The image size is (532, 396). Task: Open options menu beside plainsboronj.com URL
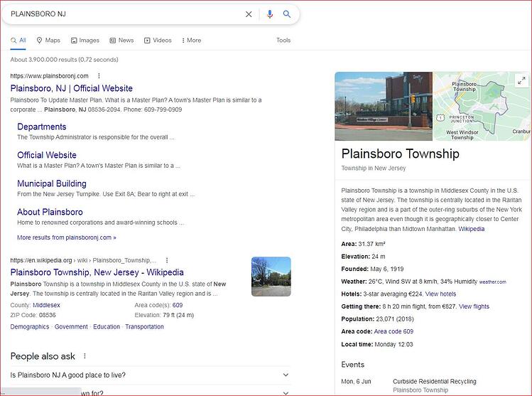point(99,76)
